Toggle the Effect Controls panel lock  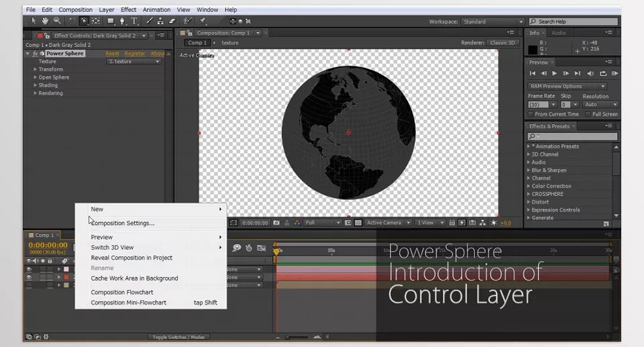tap(47, 36)
